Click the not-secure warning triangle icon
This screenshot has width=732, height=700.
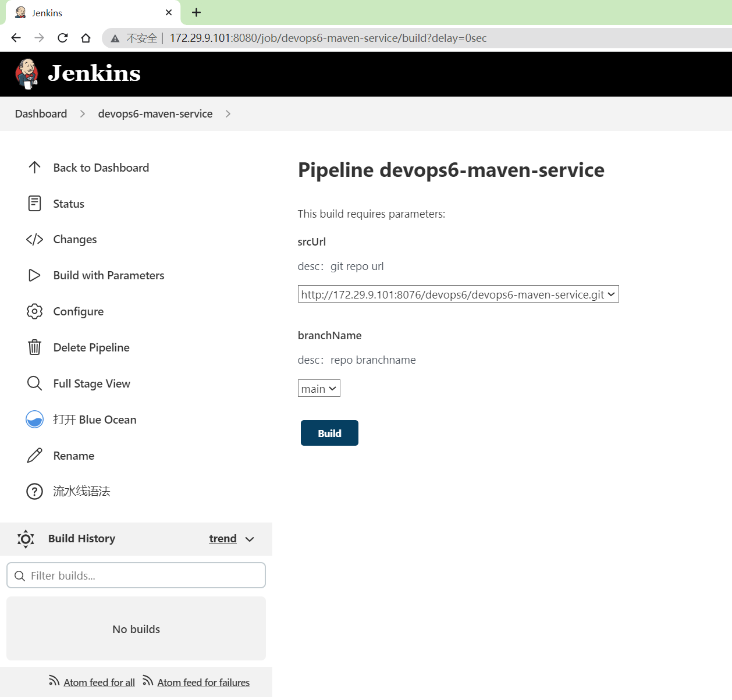(115, 38)
